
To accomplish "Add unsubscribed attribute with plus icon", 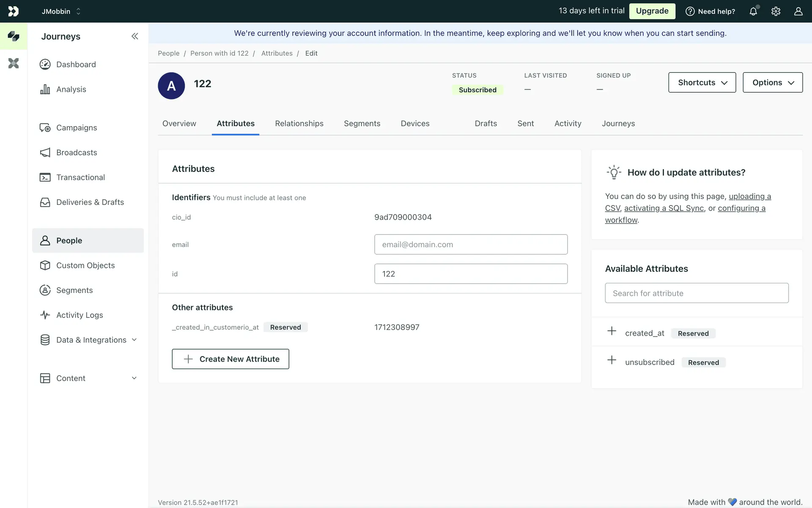I will click(612, 360).
